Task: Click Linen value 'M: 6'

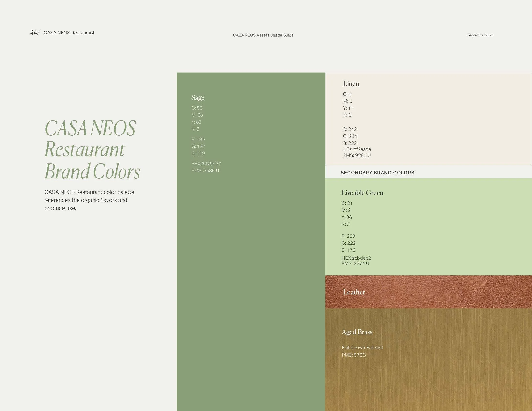Action: pyautogui.click(x=347, y=101)
